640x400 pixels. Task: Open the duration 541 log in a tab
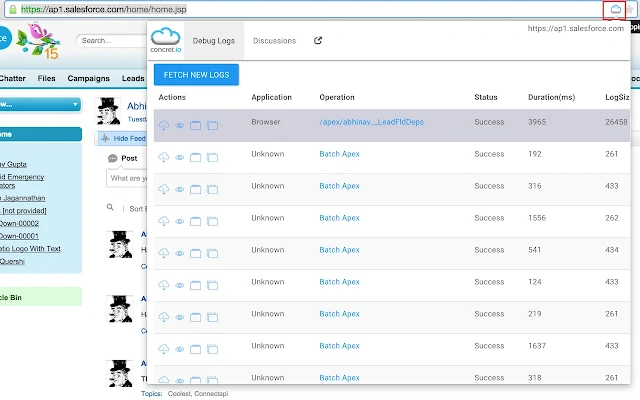[x=196, y=253]
